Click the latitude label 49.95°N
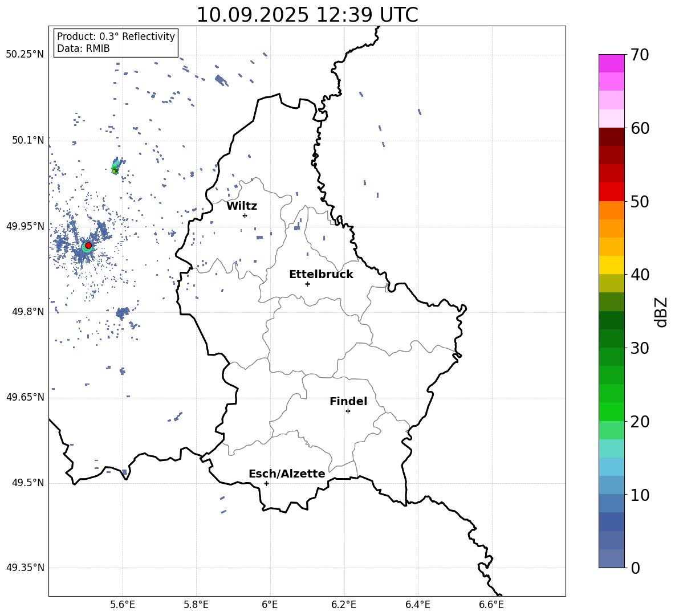The image size is (675, 616). [x=25, y=226]
